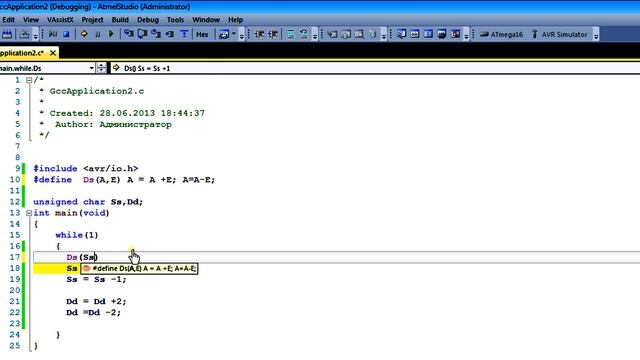The width and height of the screenshot is (640, 360).
Task: Click the AVR Simulator tool button
Action: tap(560, 35)
